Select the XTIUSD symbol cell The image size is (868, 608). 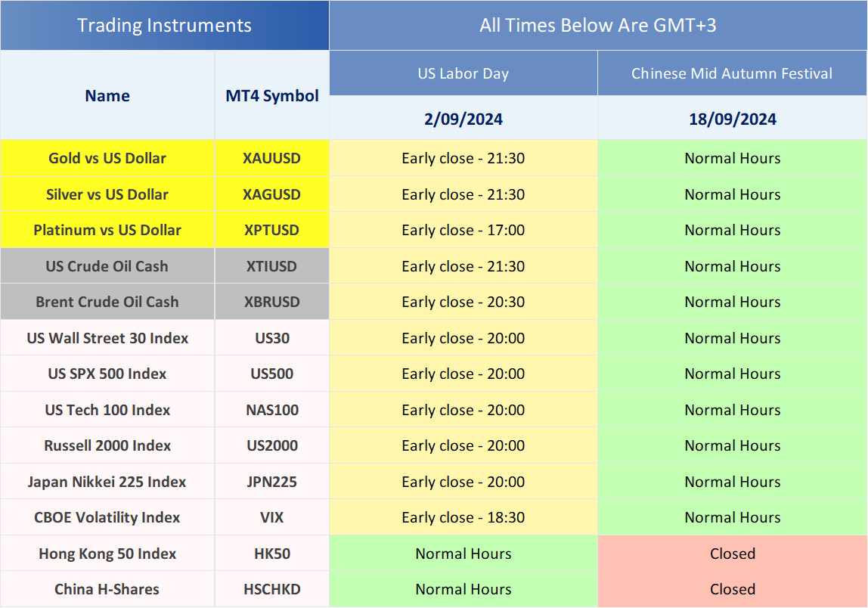click(x=271, y=266)
